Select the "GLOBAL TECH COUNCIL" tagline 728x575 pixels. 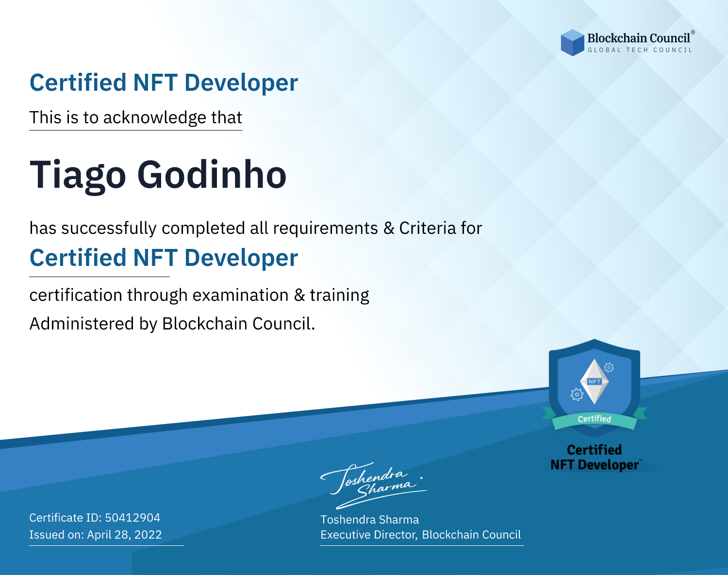tap(640, 50)
